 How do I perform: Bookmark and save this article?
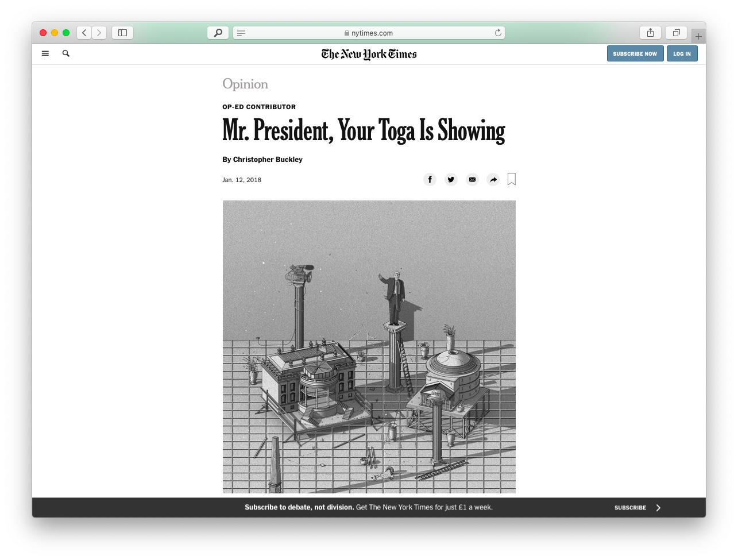click(512, 179)
